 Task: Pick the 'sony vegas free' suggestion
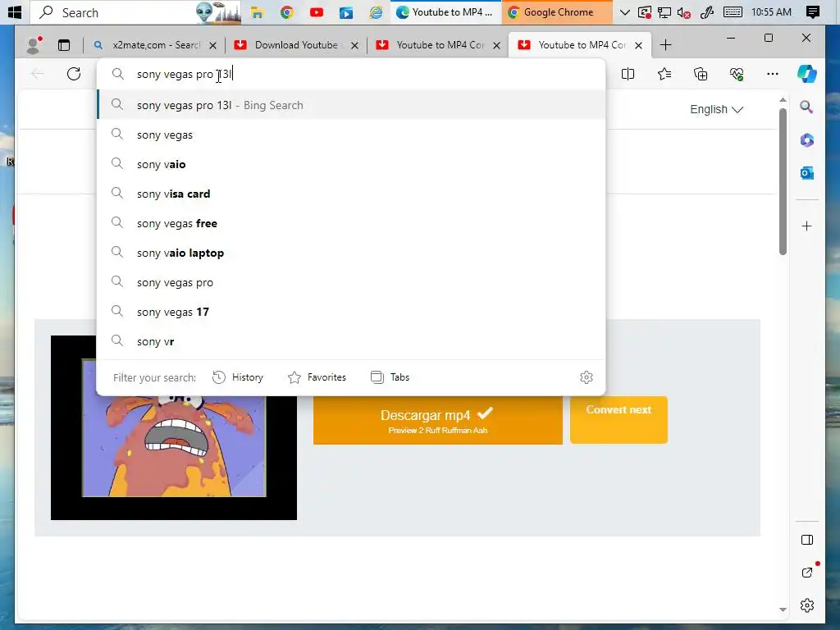[x=351, y=223]
